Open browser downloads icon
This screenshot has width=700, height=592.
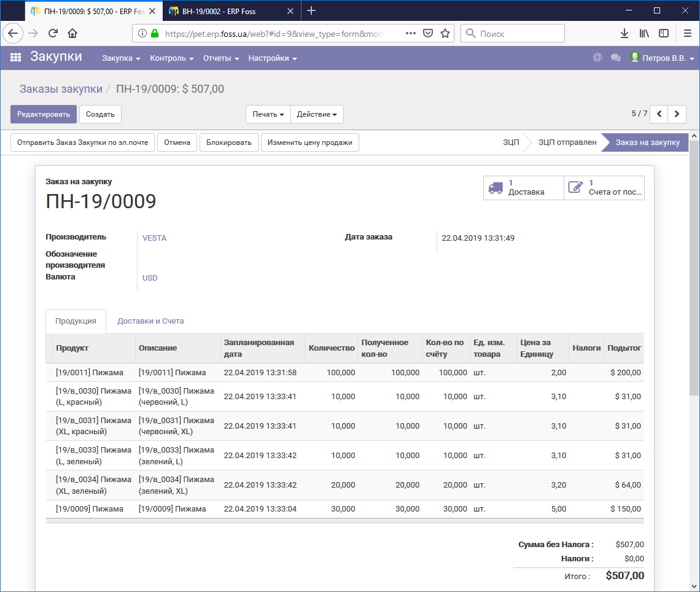[624, 34]
